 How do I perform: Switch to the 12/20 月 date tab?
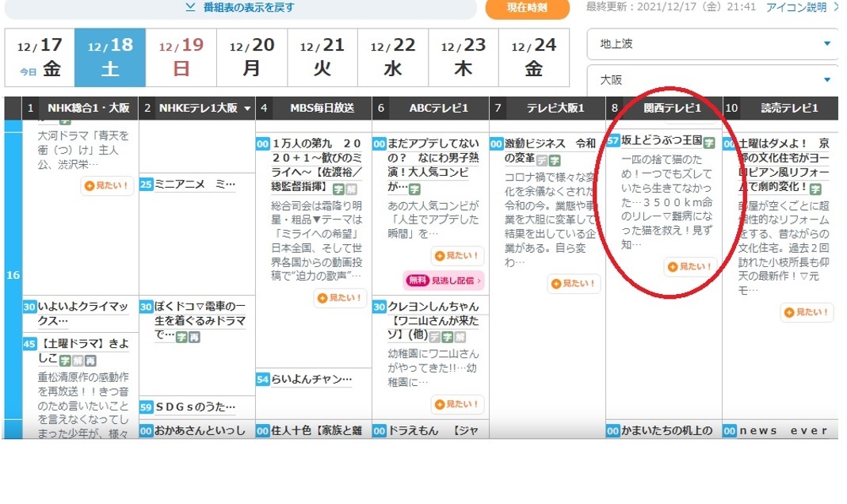point(252,57)
